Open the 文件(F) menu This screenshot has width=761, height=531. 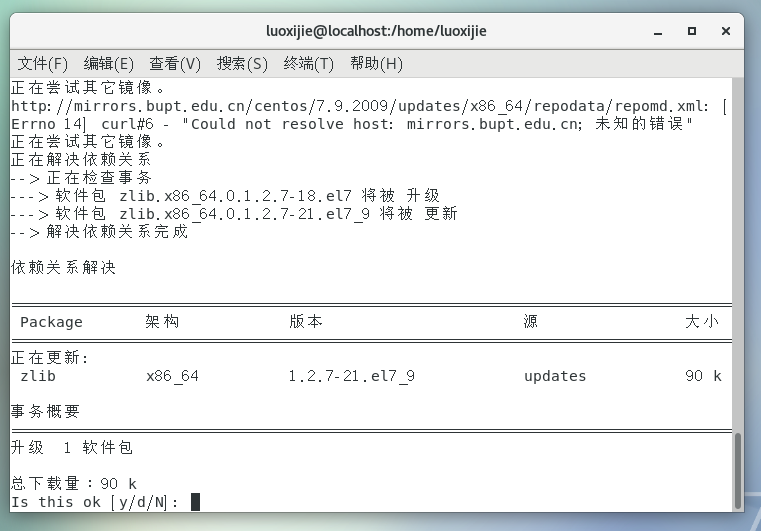(x=43, y=63)
